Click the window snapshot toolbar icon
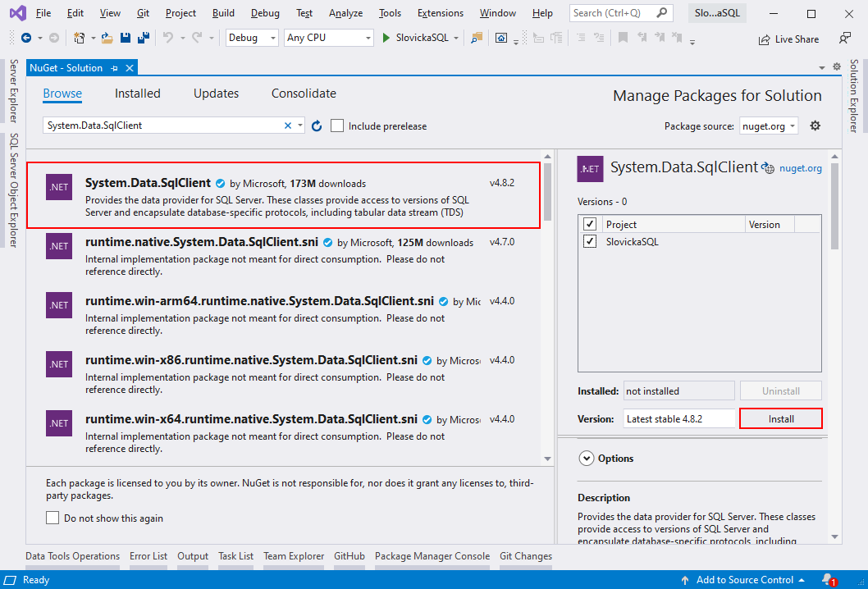The height and width of the screenshot is (589, 868). 501,39
